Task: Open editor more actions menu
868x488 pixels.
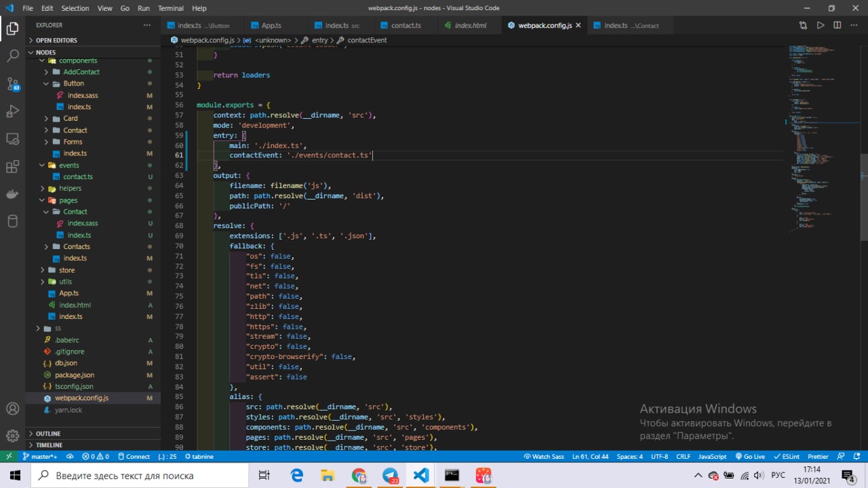Action: pyautogui.click(x=854, y=25)
